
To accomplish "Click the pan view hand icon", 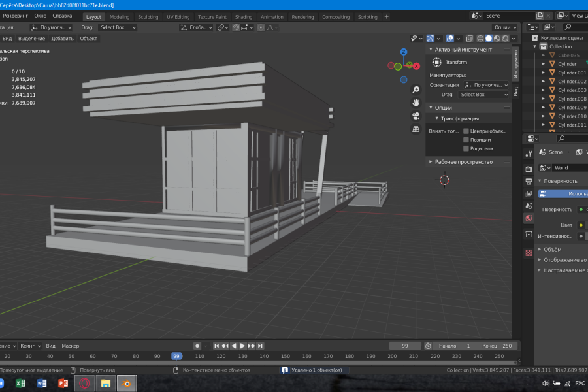I will (416, 103).
